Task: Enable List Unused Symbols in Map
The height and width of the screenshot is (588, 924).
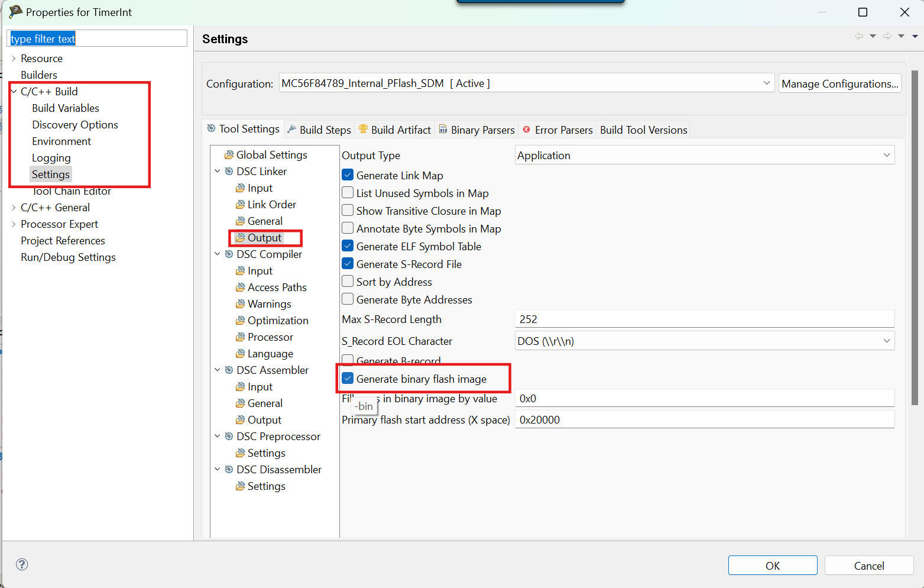Action: [348, 192]
